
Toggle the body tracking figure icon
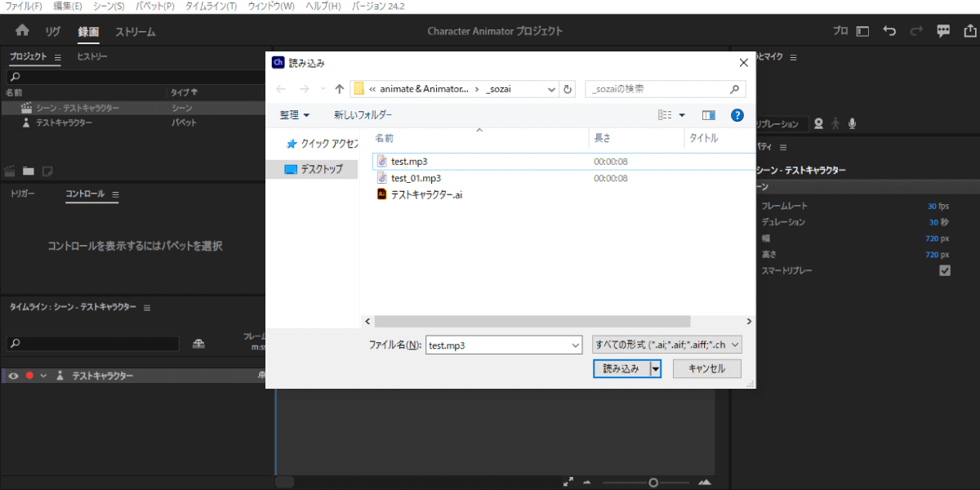click(835, 124)
